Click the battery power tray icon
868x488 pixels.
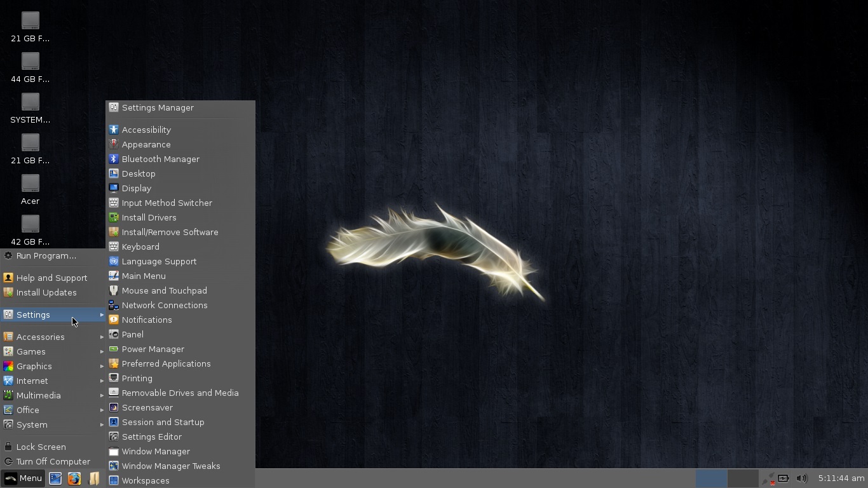[784, 478]
